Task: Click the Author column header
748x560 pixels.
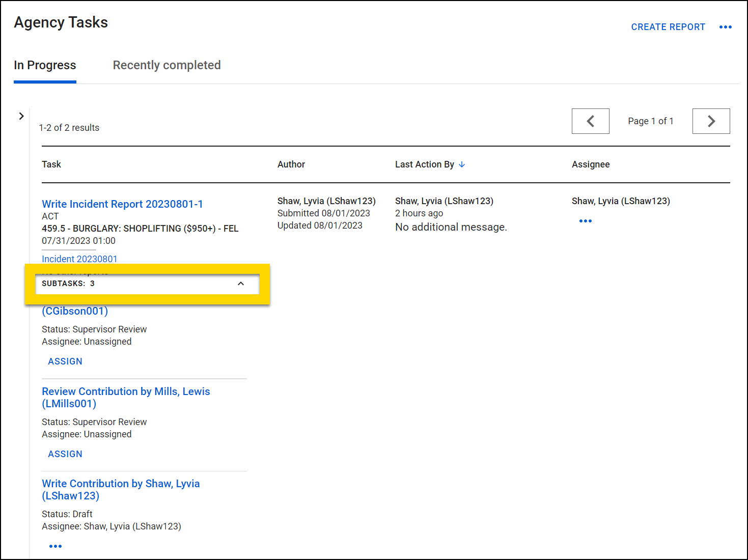Action: 291,164
